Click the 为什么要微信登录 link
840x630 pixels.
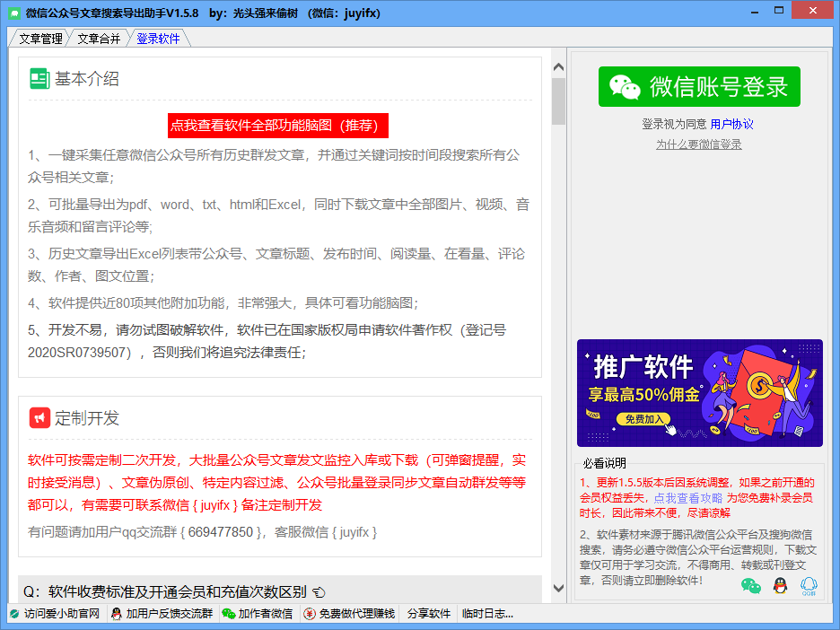(699, 144)
